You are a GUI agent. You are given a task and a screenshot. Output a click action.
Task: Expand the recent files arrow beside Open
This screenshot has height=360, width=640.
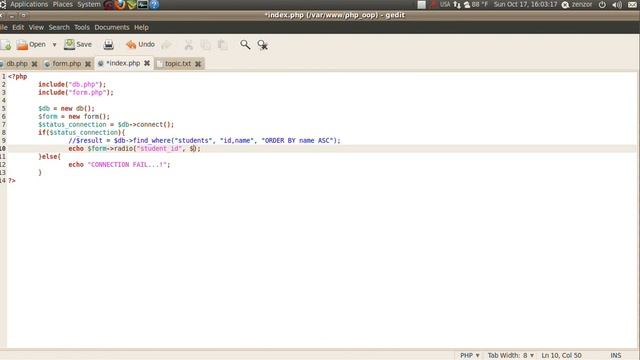[54, 45]
